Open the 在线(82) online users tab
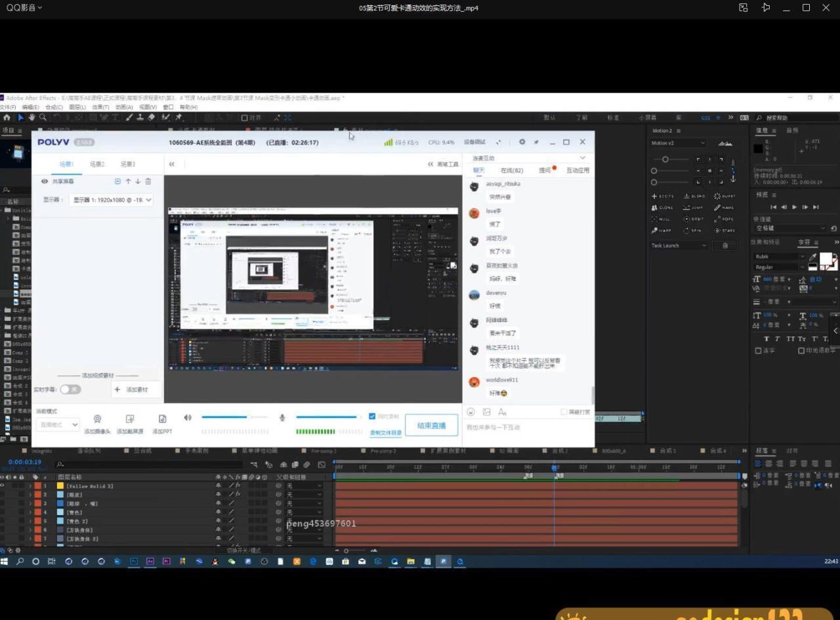The height and width of the screenshot is (620, 840). [x=512, y=171]
